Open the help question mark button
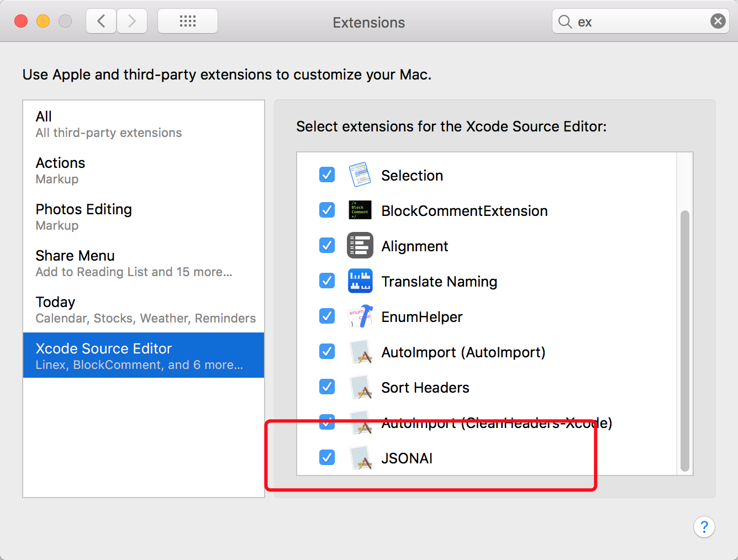 704,527
